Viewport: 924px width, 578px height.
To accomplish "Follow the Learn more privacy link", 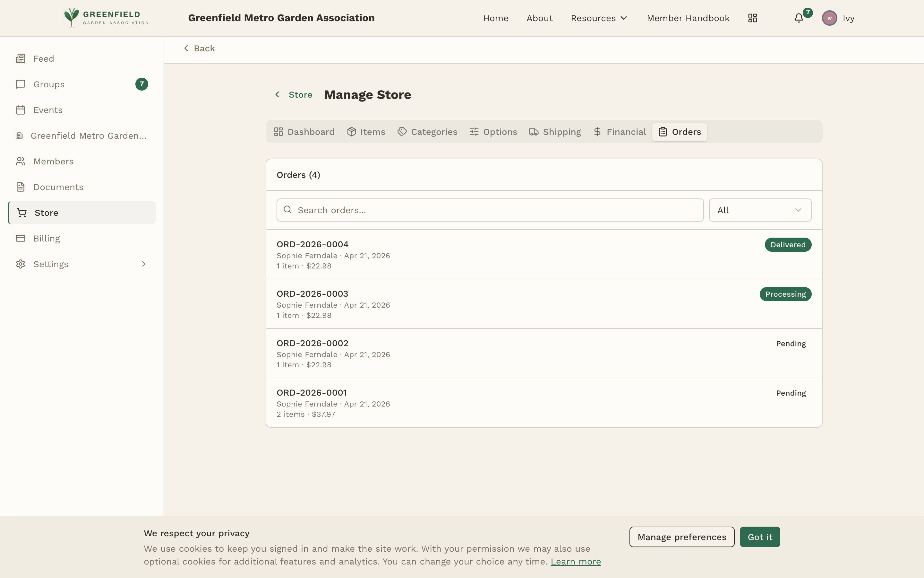I will point(575,561).
